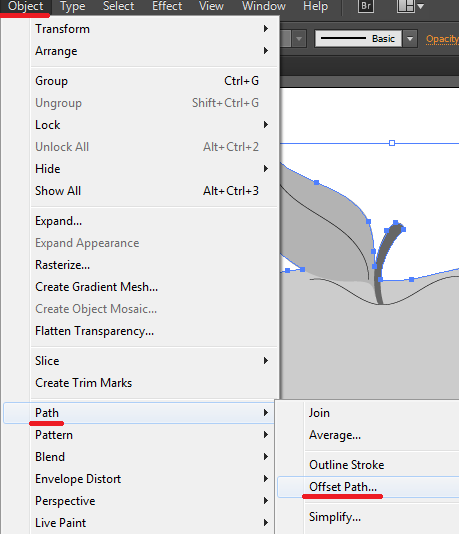
Task: Select the Basic stroke style preview
Action: pyautogui.click(x=358, y=39)
